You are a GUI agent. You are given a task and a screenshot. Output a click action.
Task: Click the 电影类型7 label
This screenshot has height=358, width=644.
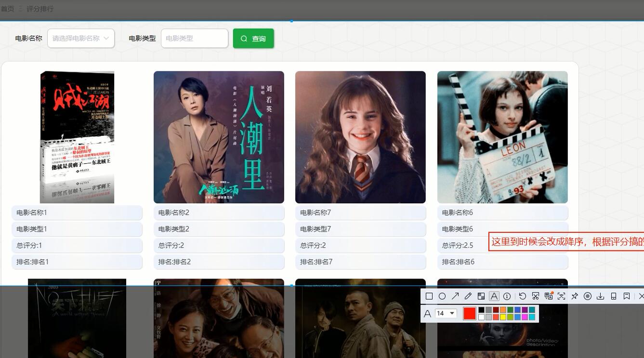pyautogui.click(x=360, y=229)
